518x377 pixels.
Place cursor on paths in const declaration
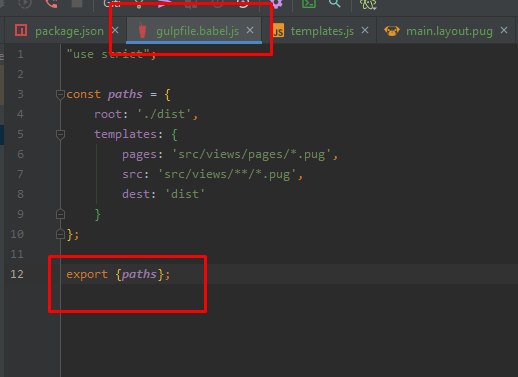[125, 94]
